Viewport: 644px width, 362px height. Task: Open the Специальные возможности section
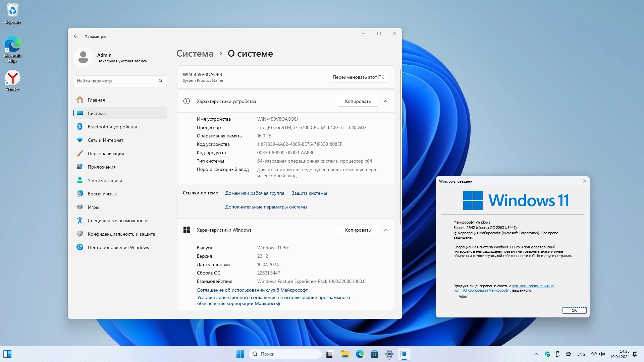tap(117, 221)
